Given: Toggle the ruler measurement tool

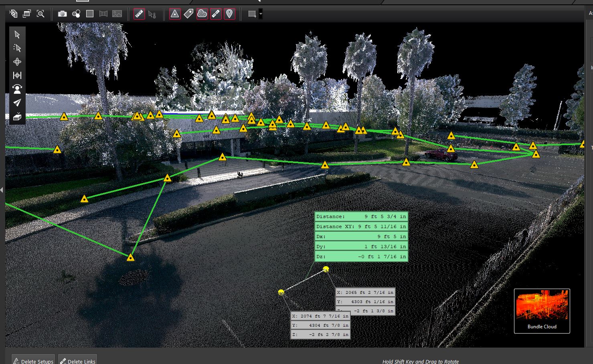Looking at the screenshot, I should pos(139,14).
